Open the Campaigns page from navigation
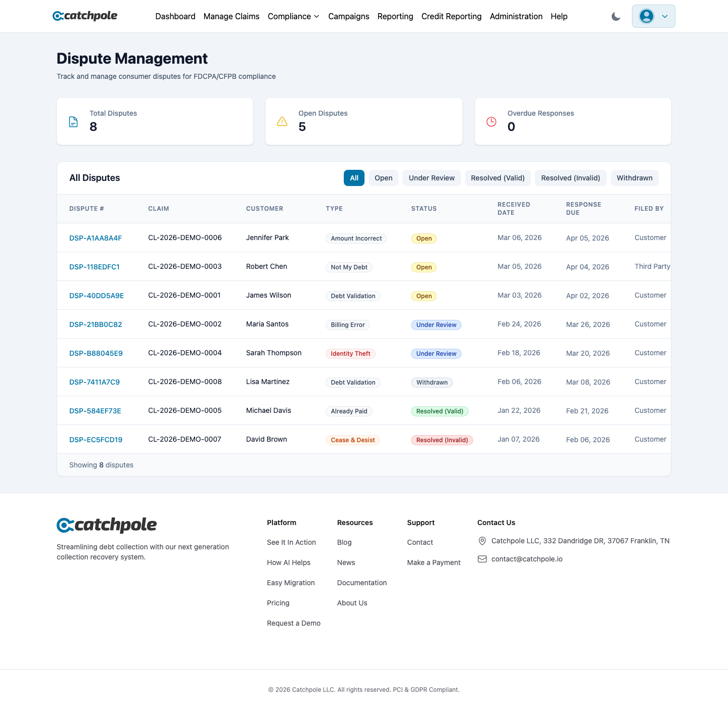Image resolution: width=728 pixels, height=706 pixels. (349, 16)
